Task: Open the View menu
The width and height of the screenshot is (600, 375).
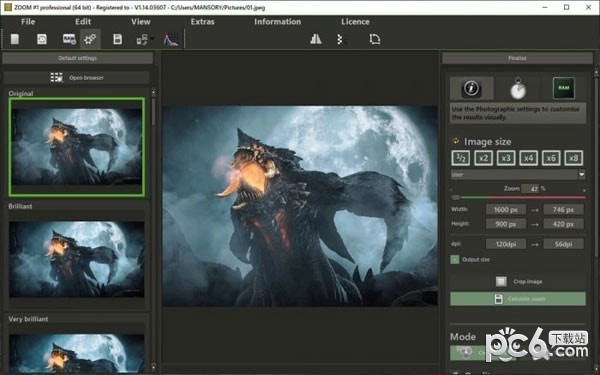Action: [x=141, y=22]
